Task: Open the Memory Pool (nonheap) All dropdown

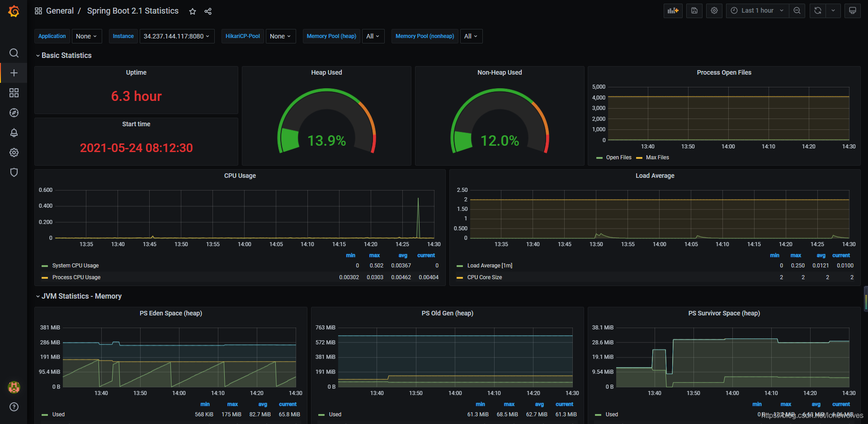Action: pos(471,36)
